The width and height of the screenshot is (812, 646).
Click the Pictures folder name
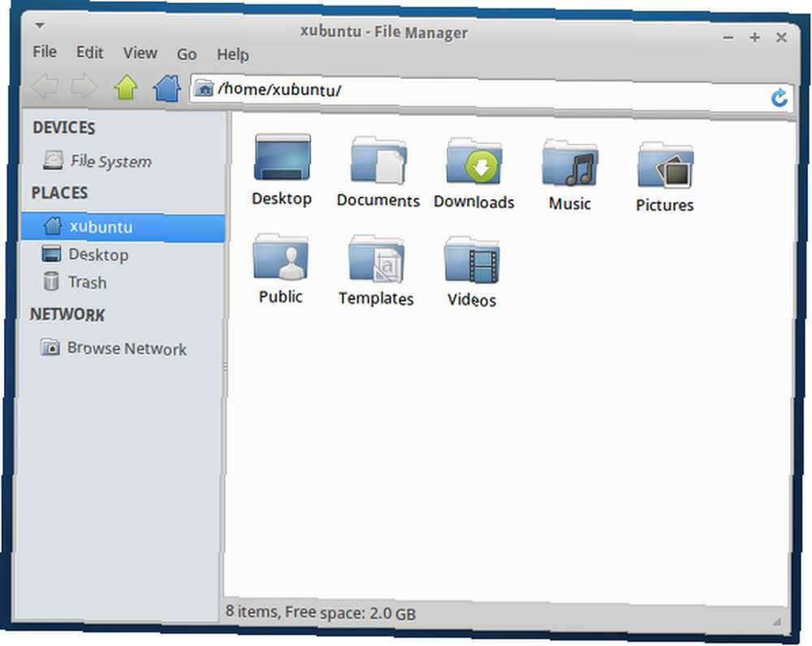665,205
